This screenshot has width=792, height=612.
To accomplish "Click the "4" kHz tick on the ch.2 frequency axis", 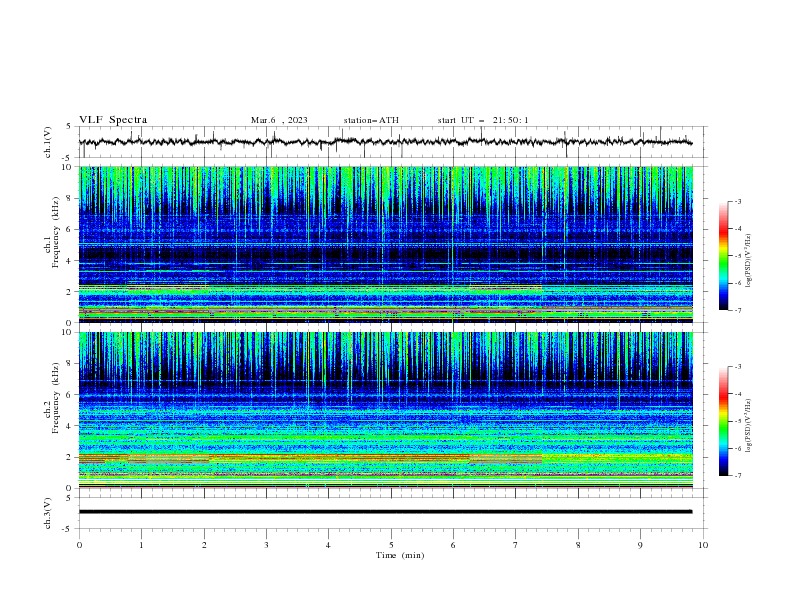I will point(69,426).
